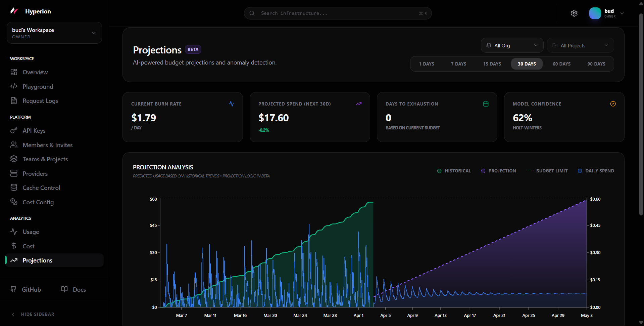Viewport: 644px width, 326px height.
Task: Open the All Projects dropdown
Action: 580,45
